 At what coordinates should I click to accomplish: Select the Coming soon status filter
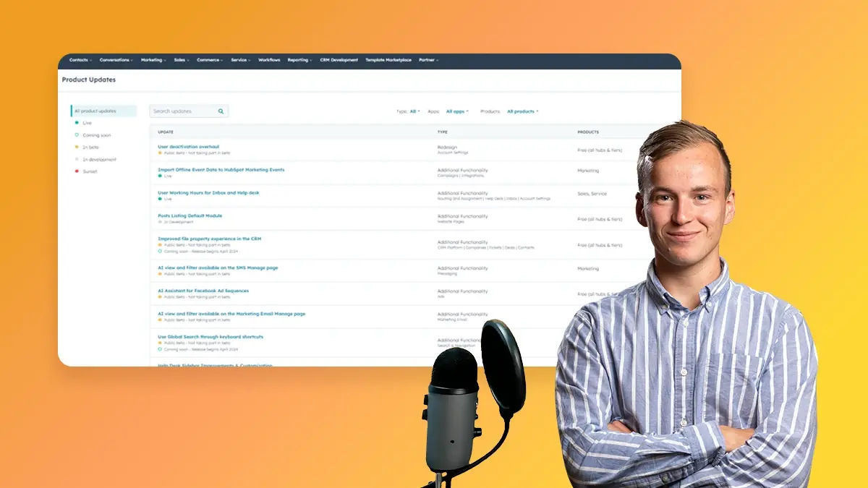pyautogui.click(x=96, y=135)
